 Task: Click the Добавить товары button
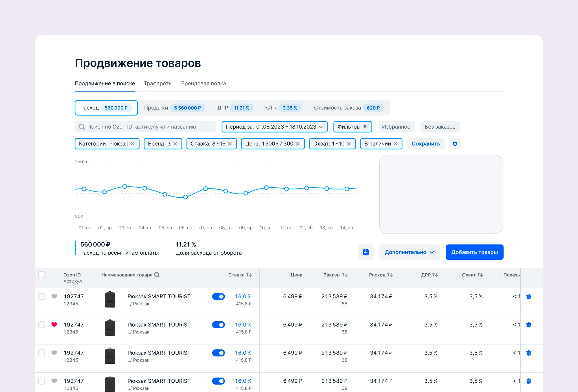click(x=474, y=252)
